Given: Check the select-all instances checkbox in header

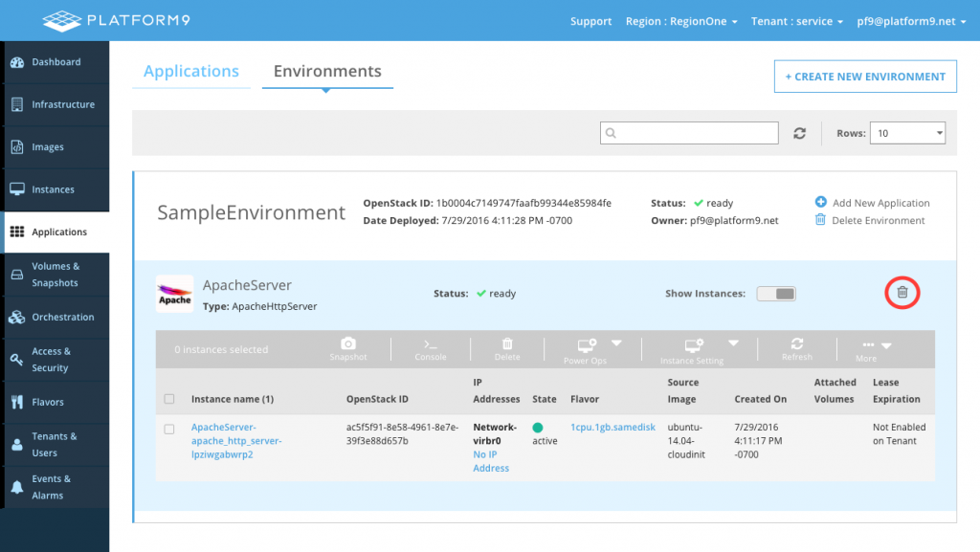Looking at the screenshot, I should (169, 399).
